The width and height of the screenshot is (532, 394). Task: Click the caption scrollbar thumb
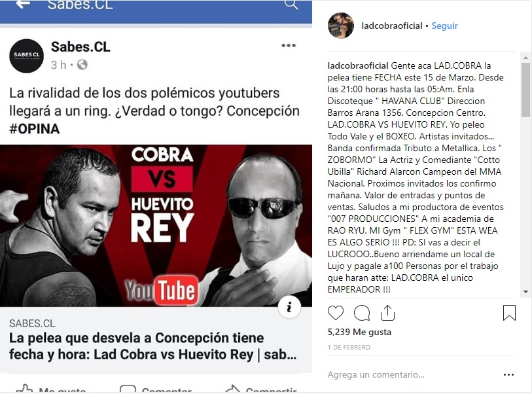click(x=525, y=90)
